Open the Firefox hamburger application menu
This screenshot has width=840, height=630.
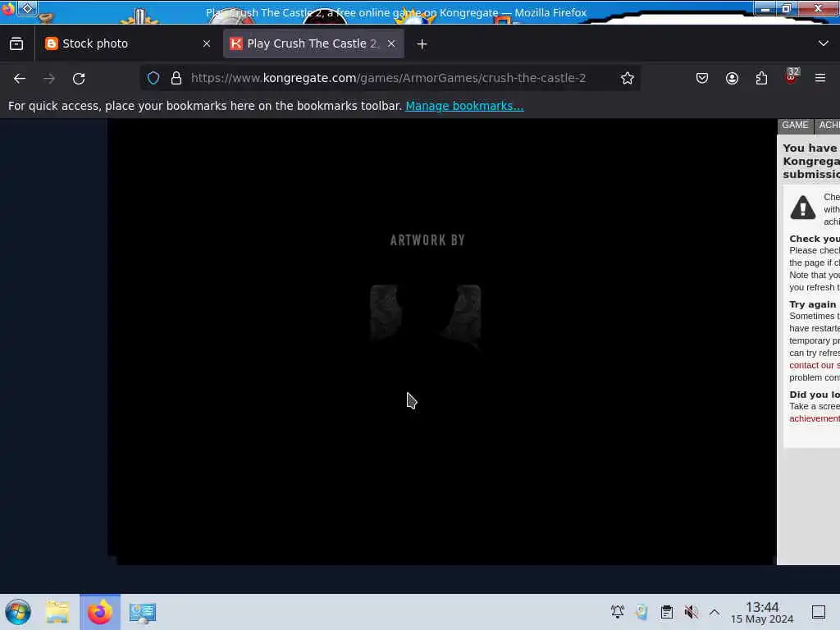[x=820, y=78]
